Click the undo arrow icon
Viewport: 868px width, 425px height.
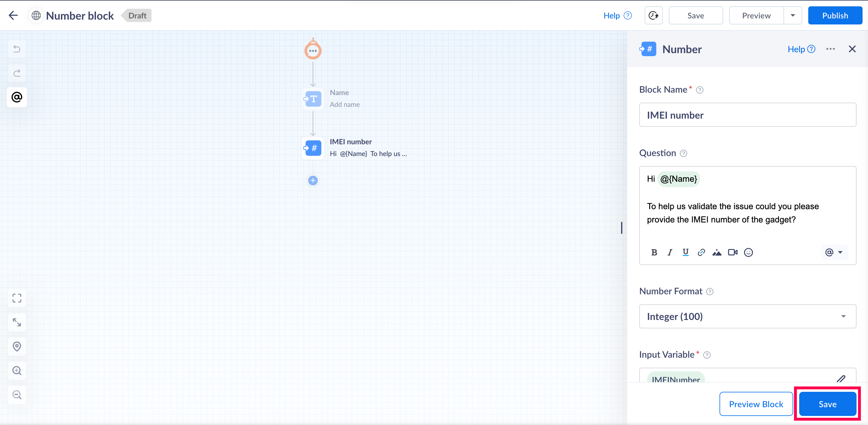point(17,49)
